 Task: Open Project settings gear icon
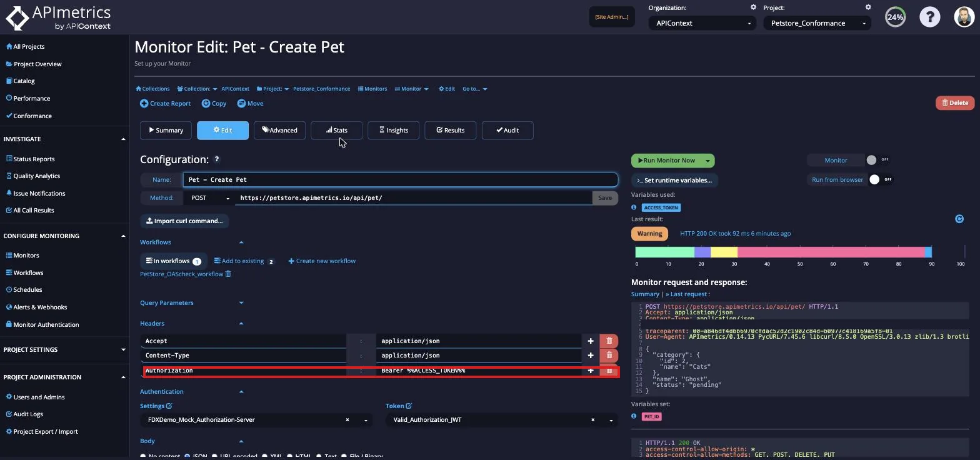868,7
